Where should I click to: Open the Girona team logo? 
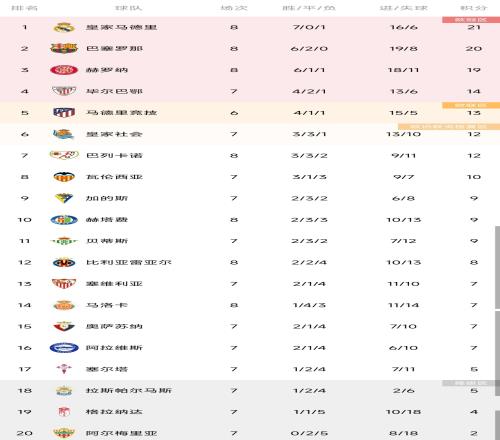coord(64,70)
